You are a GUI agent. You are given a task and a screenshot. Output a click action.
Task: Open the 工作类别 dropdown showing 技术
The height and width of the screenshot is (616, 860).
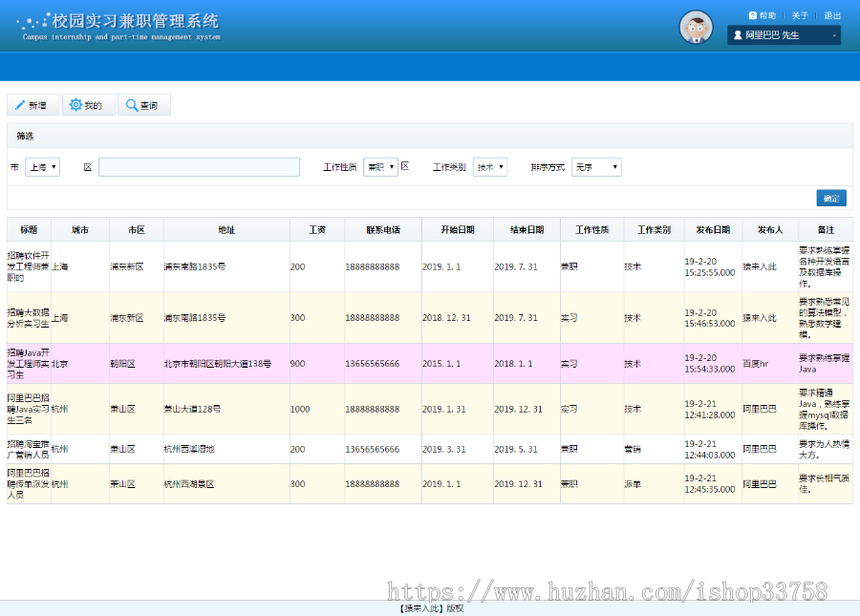coord(490,165)
